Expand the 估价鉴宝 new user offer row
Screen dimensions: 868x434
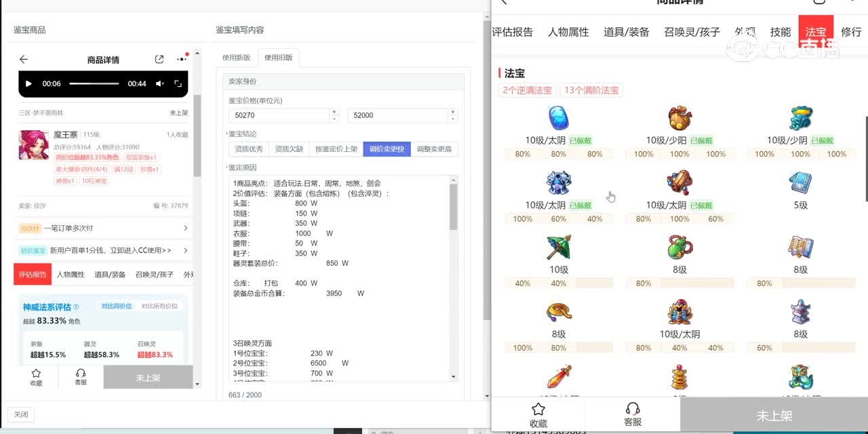pyautogui.click(x=103, y=250)
